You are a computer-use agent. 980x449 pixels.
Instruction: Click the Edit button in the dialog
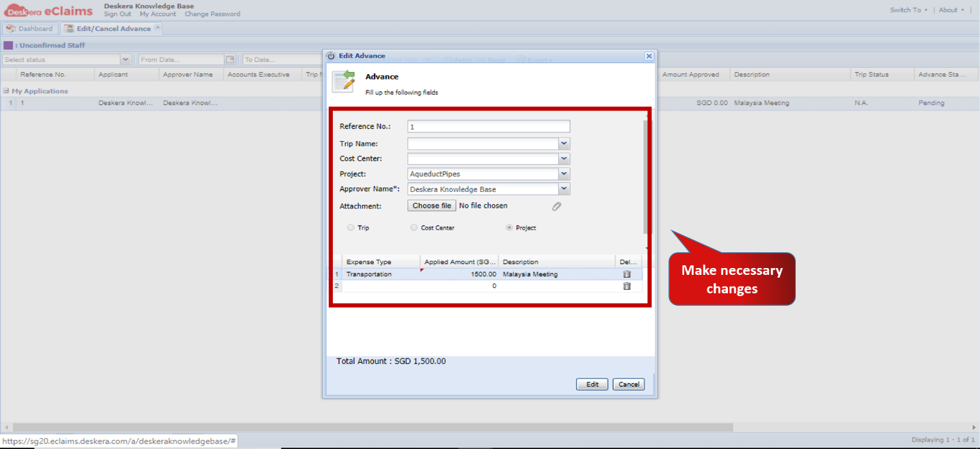pyautogui.click(x=592, y=385)
